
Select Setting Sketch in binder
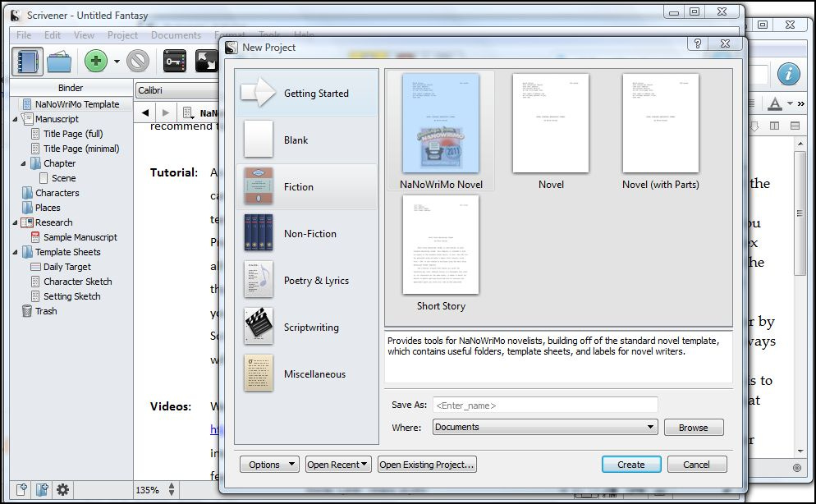pos(71,296)
